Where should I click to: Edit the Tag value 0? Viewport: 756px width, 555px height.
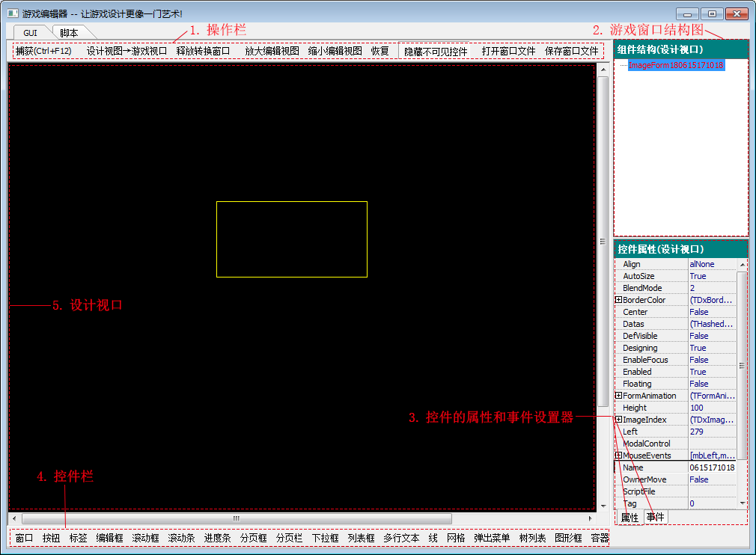[712, 503]
